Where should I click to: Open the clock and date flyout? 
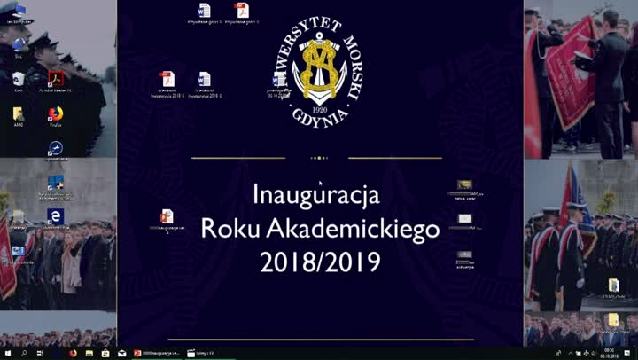tap(609, 353)
